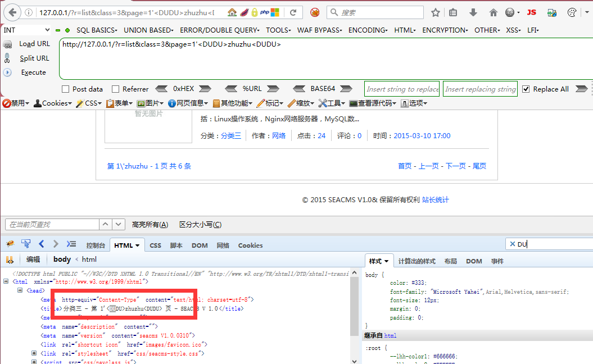This screenshot has width=593, height=364.
Task: Open the ERROR/DOUBLE QUERY menu
Action: (220, 30)
